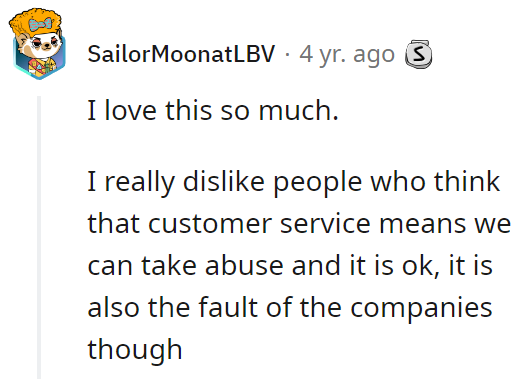Click the word 'think' ending the line
Viewport: 517px width, 379px height.
click(x=467, y=181)
